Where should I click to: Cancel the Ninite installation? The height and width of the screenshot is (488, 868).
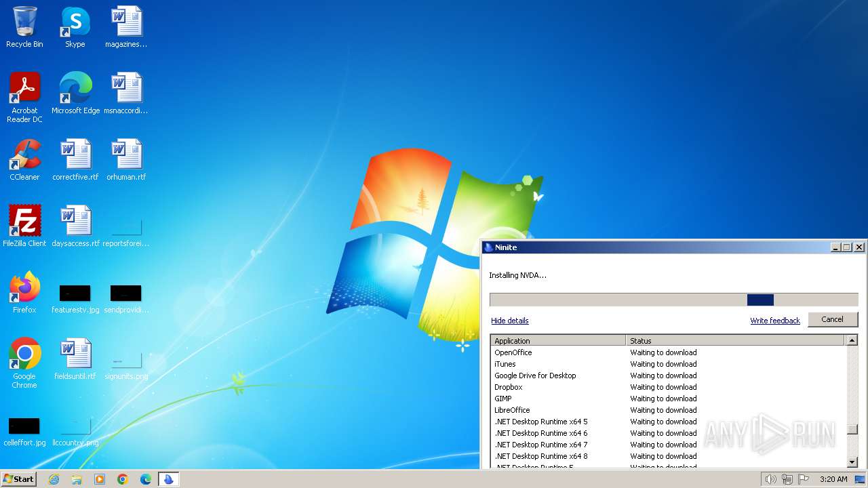(833, 319)
